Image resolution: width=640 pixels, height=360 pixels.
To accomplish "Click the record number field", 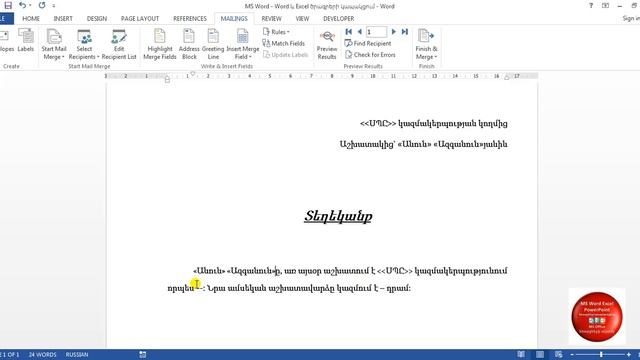I will pos(376,32).
